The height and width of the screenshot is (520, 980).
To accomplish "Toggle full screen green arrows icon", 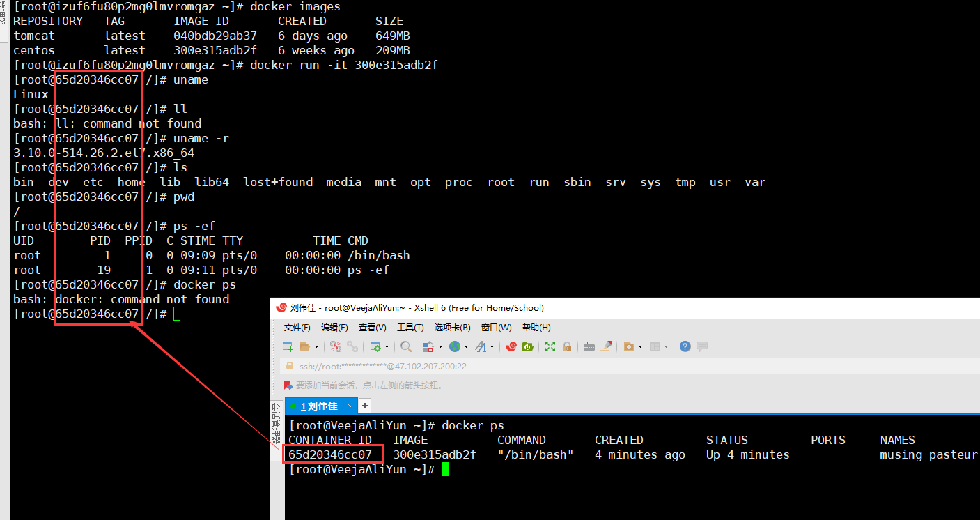I will coord(550,346).
